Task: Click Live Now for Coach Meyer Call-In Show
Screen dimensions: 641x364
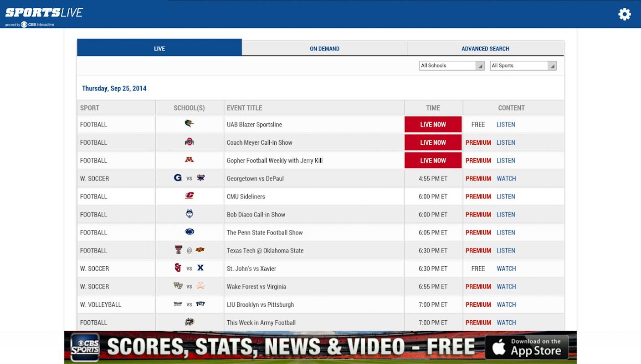Action: [x=433, y=142]
